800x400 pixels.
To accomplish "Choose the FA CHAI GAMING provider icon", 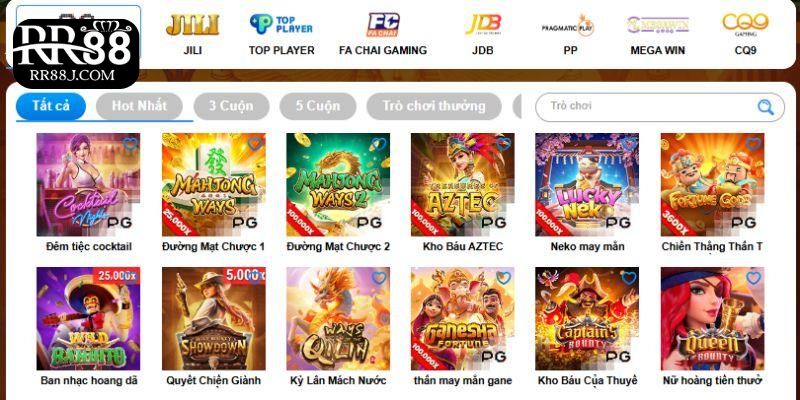I will pyautogui.click(x=383, y=24).
